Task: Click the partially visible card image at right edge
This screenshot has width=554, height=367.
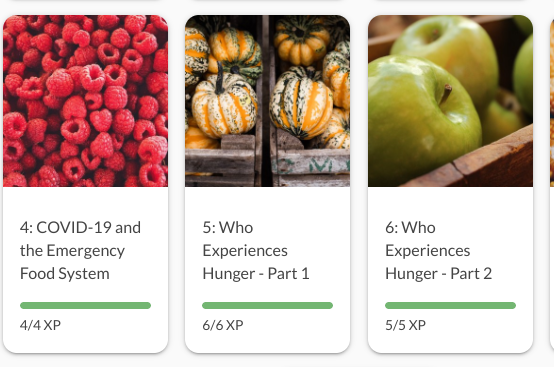Action: (552, 101)
